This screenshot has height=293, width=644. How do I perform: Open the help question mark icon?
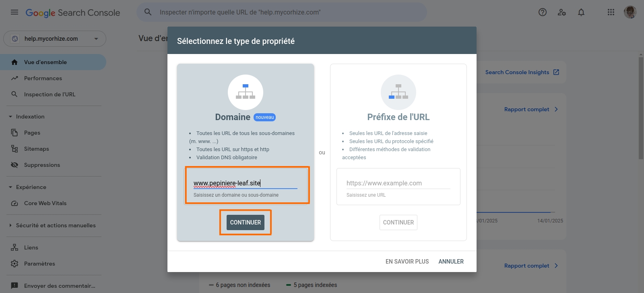pos(543,12)
